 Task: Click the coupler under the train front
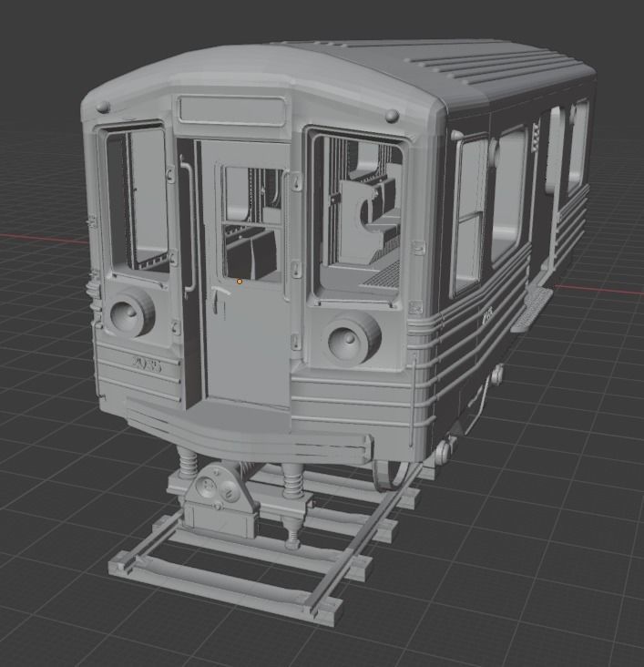pos(219,501)
